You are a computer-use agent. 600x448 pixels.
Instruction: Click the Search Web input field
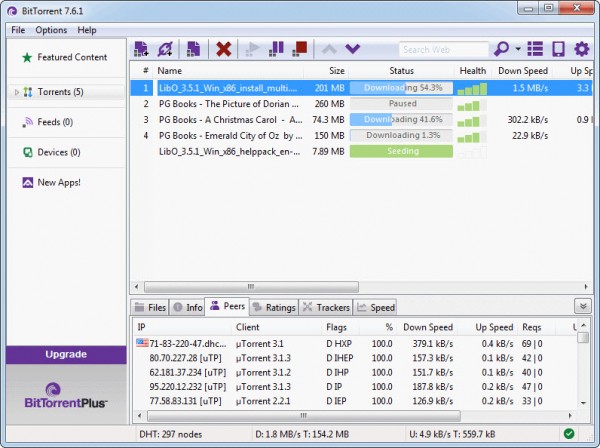[444, 49]
